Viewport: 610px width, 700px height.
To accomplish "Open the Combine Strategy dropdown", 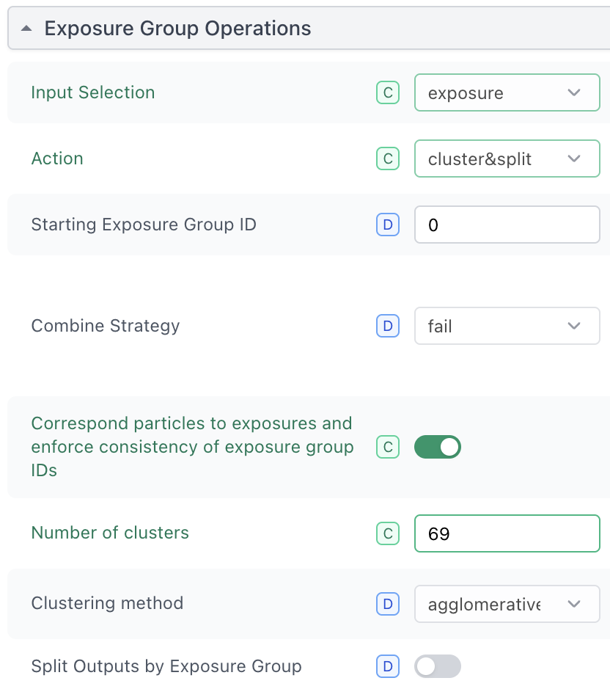I will pyautogui.click(x=507, y=326).
